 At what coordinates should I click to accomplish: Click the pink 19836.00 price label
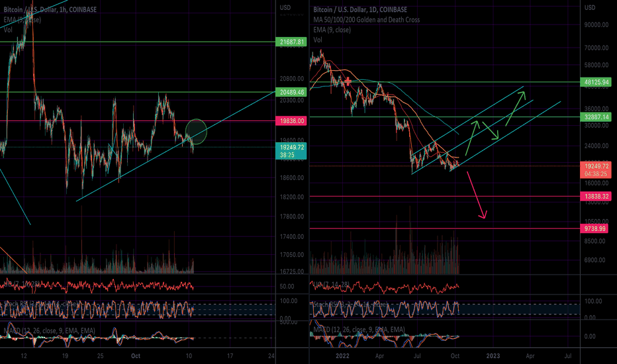(x=291, y=121)
